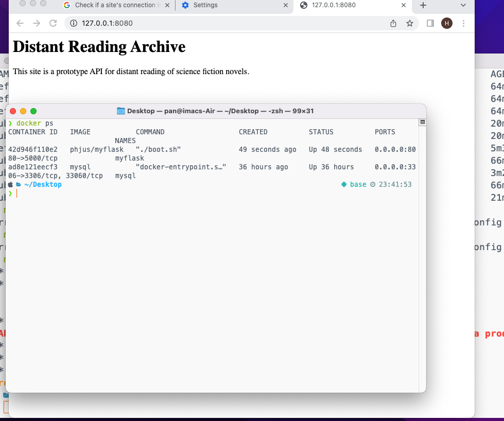Screen dimensions: 504x421
Task: Click the 'COMMAND' column header
Action: point(150,132)
